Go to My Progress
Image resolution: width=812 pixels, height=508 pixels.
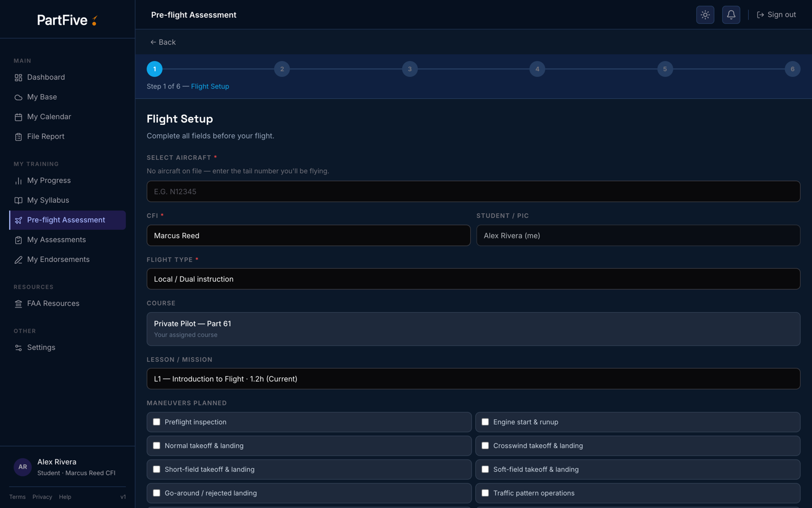pos(67,181)
